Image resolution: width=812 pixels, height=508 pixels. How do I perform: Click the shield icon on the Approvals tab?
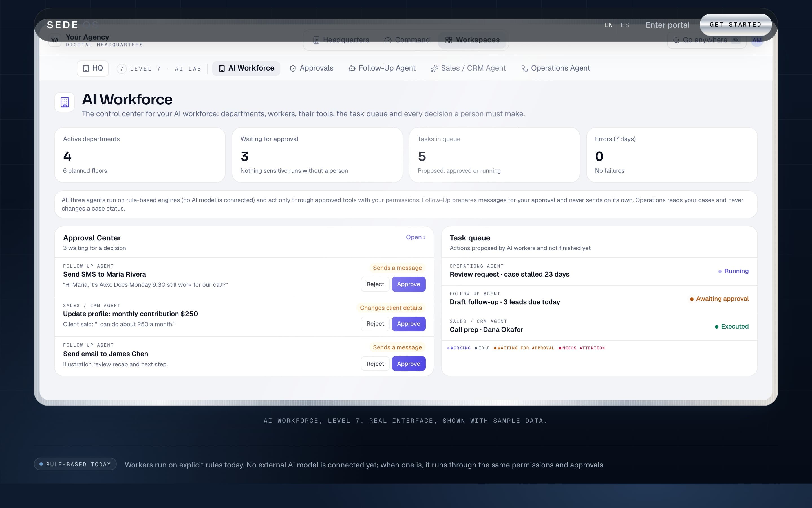[x=293, y=69]
